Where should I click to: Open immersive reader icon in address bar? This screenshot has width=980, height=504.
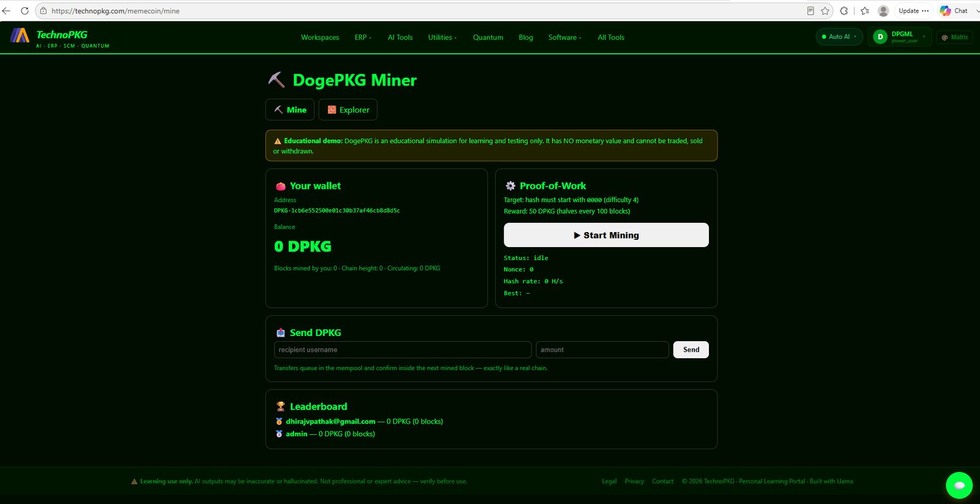pyautogui.click(x=811, y=10)
